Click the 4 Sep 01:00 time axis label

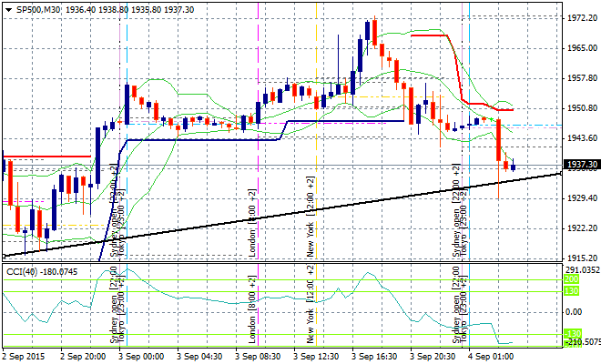492,356
